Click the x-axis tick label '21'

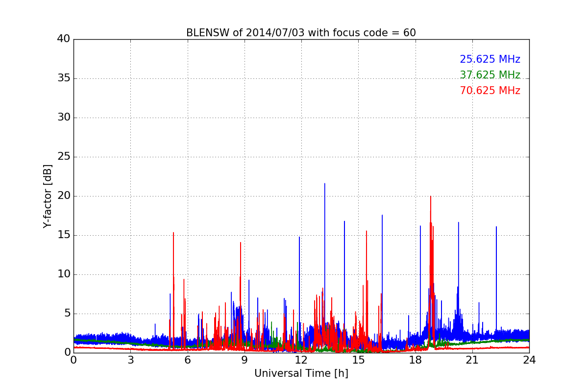click(x=472, y=360)
